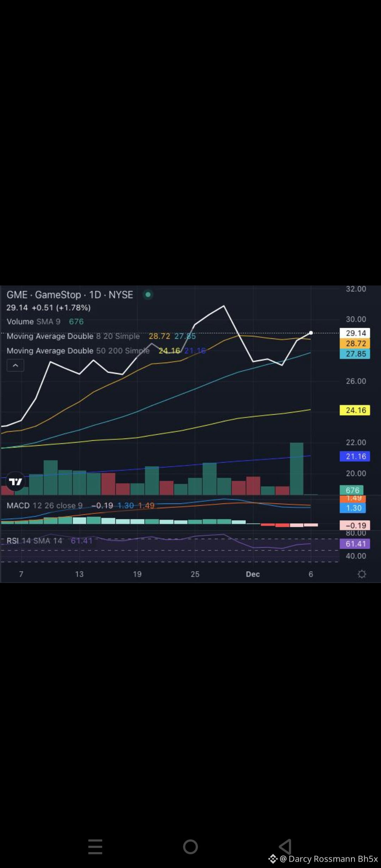Collapse the indicator legend with chevron

point(16,366)
